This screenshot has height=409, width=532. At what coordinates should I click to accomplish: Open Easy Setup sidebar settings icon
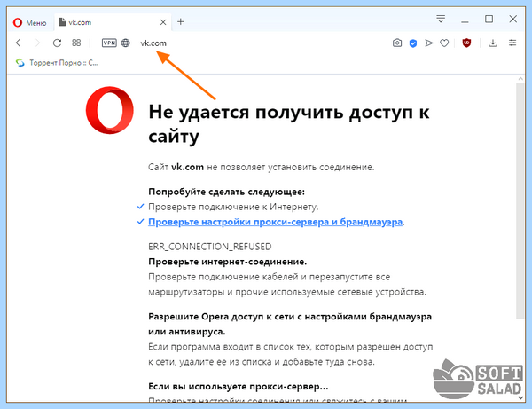coord(512,43)
